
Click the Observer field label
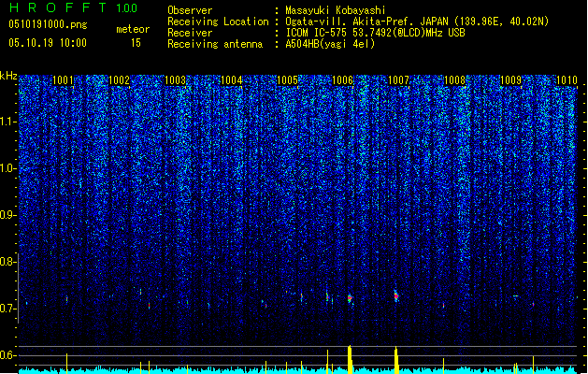pyautogui.click(x=190, y=10)
